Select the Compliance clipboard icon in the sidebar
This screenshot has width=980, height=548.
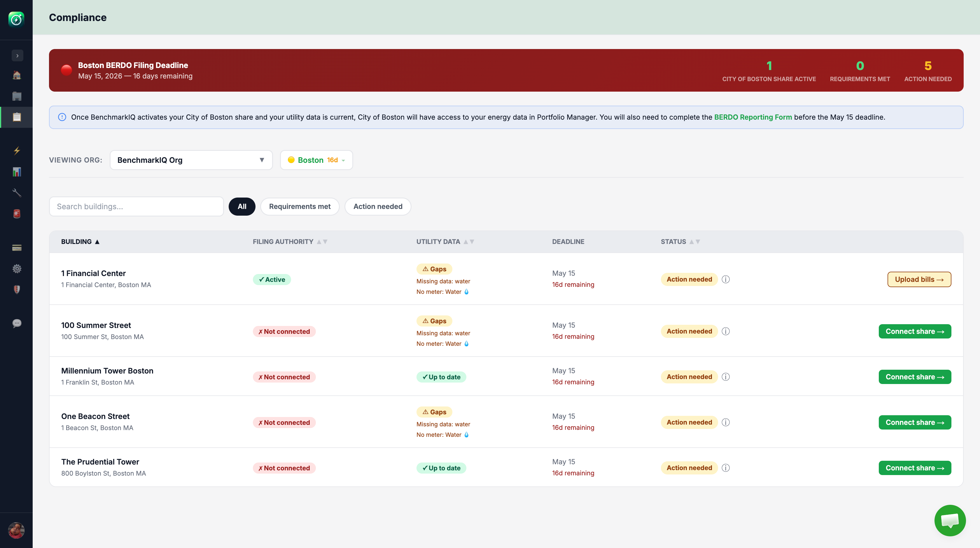pos(17,117)
